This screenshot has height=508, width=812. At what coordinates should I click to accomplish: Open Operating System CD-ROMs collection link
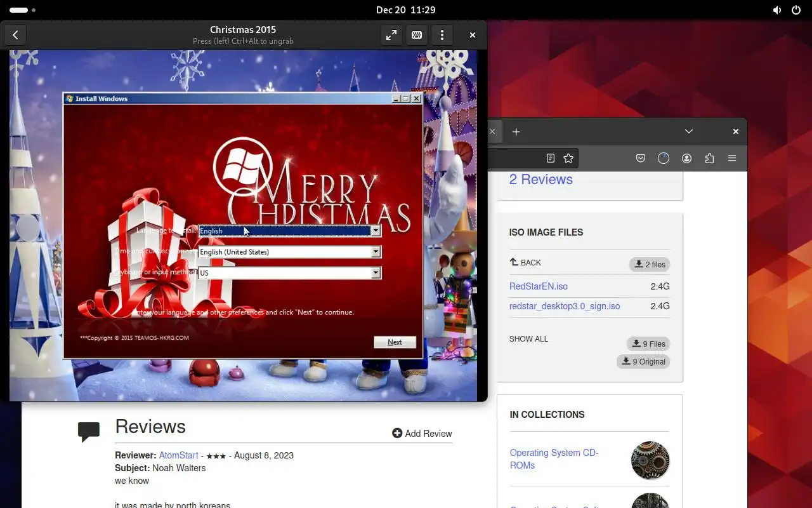coord(554,459)
